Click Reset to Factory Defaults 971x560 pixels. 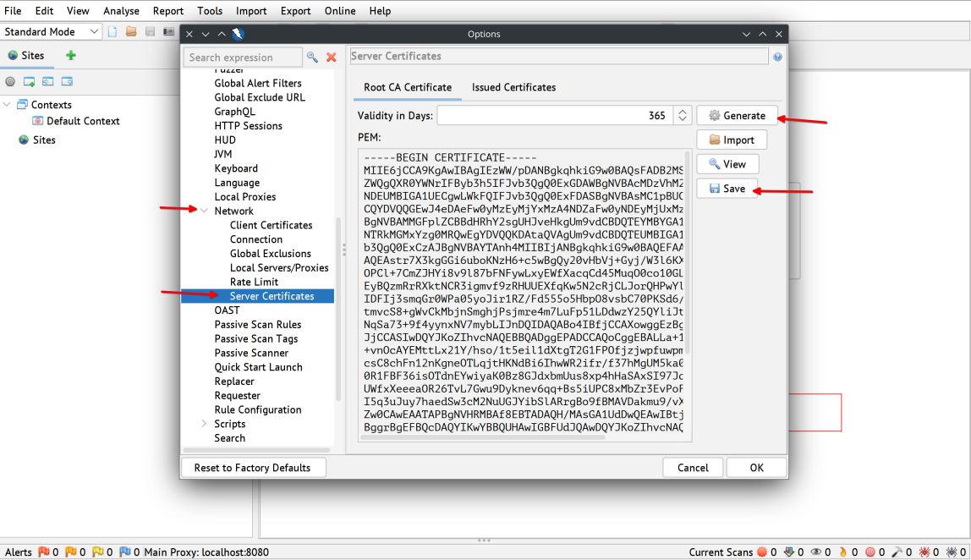[x=252, y=468]
